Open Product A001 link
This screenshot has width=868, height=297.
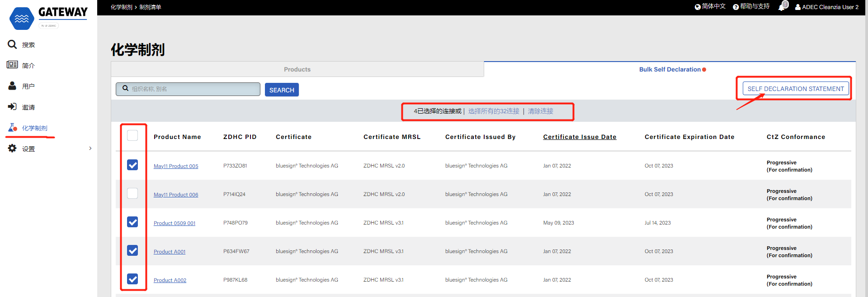point(170,252)
